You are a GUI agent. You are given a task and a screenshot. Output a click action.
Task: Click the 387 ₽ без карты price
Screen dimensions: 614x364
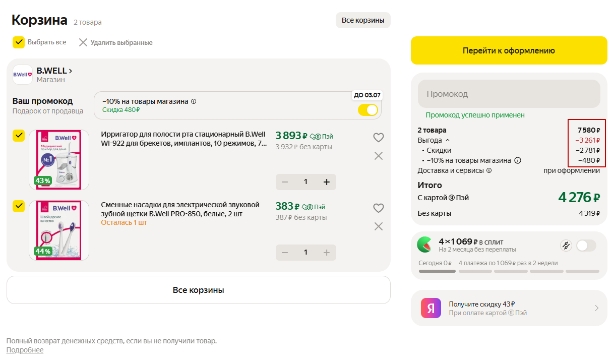(x=301, y=217)
